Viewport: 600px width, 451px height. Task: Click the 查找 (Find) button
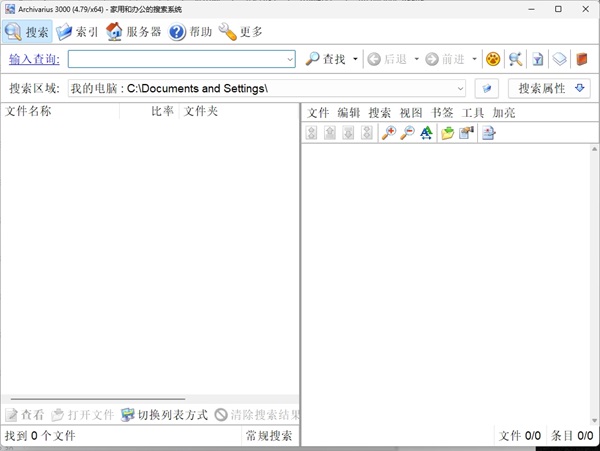point(326,59)
